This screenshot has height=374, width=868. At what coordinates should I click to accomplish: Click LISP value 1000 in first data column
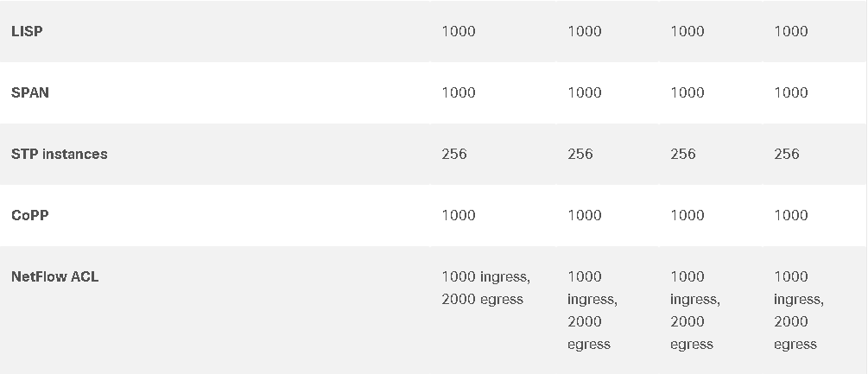[x=459, y=32]
